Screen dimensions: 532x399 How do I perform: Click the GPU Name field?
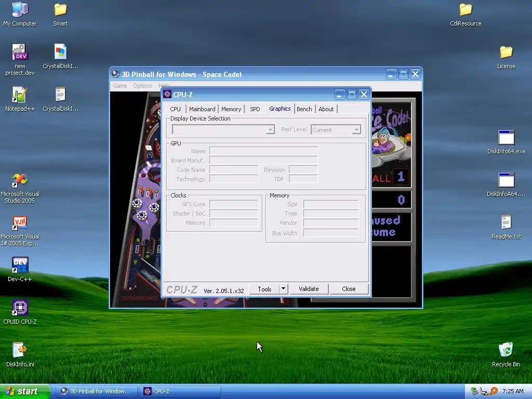click(263, 151)
